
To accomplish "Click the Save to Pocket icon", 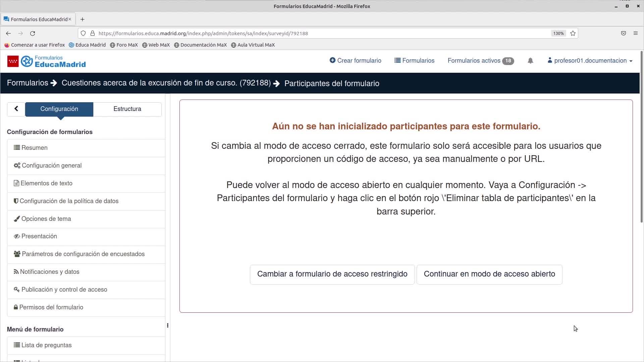I will tap(623, 34).
